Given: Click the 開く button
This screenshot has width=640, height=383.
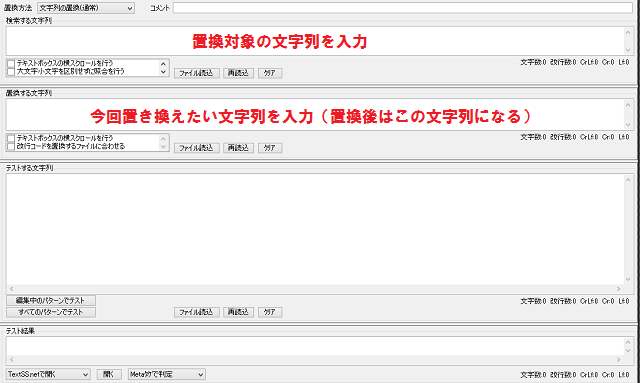Looking at the screenshot, I should (109, 374).
